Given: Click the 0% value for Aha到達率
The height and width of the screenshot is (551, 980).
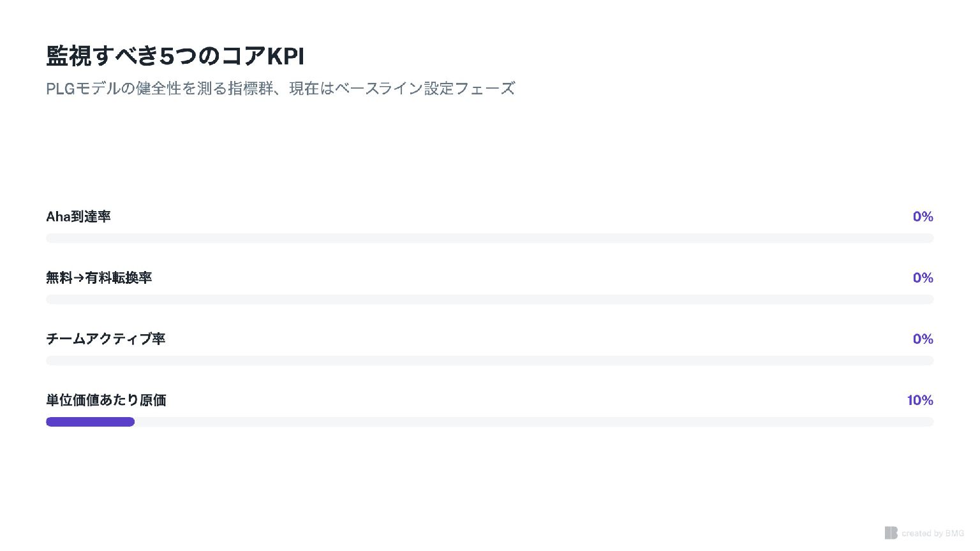Looking at the screenshot, I should (923, 217).
